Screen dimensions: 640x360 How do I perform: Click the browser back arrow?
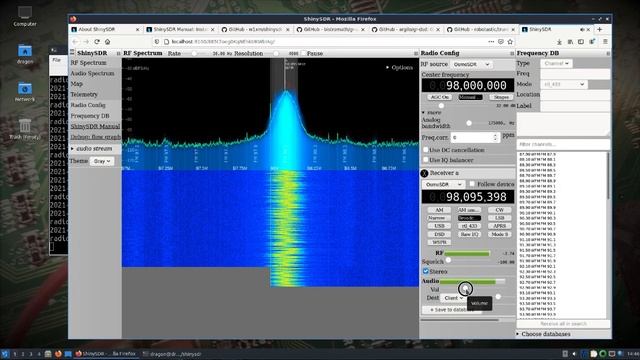click(75, 42)
